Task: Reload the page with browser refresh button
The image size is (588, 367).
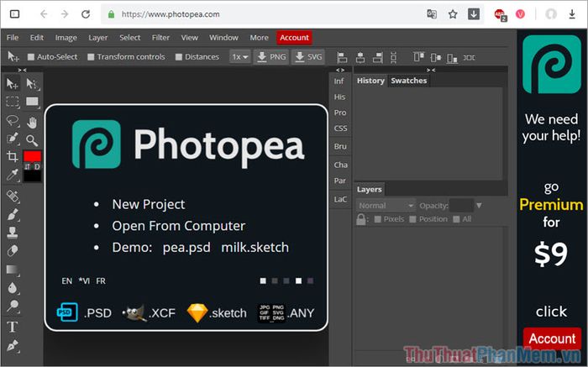Action: click(86, 14)
